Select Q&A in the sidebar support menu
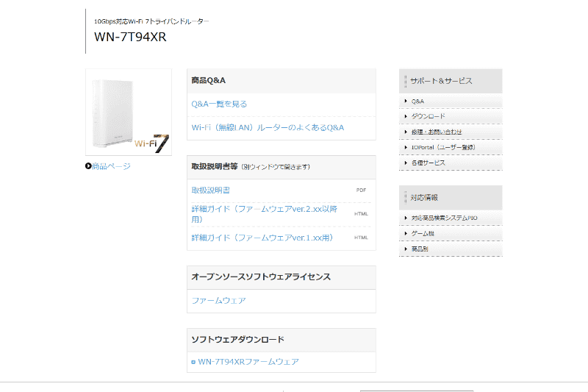The width and height of the screenshot is (588, 392). point(417,101)
